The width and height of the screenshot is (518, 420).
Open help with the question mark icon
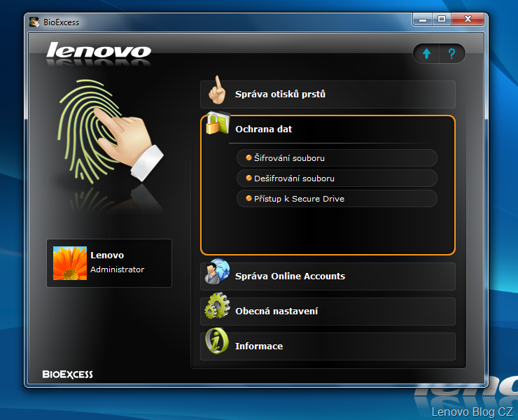(x=452, y=54)
